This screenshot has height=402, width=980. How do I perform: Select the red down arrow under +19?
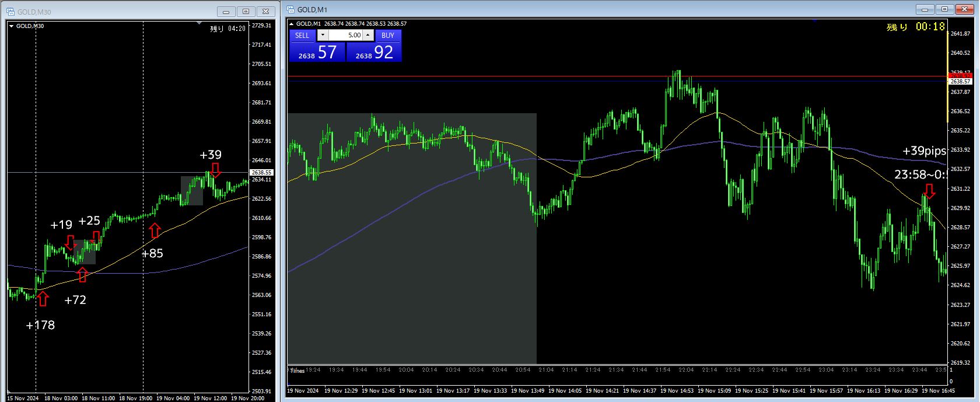(70, 242)
